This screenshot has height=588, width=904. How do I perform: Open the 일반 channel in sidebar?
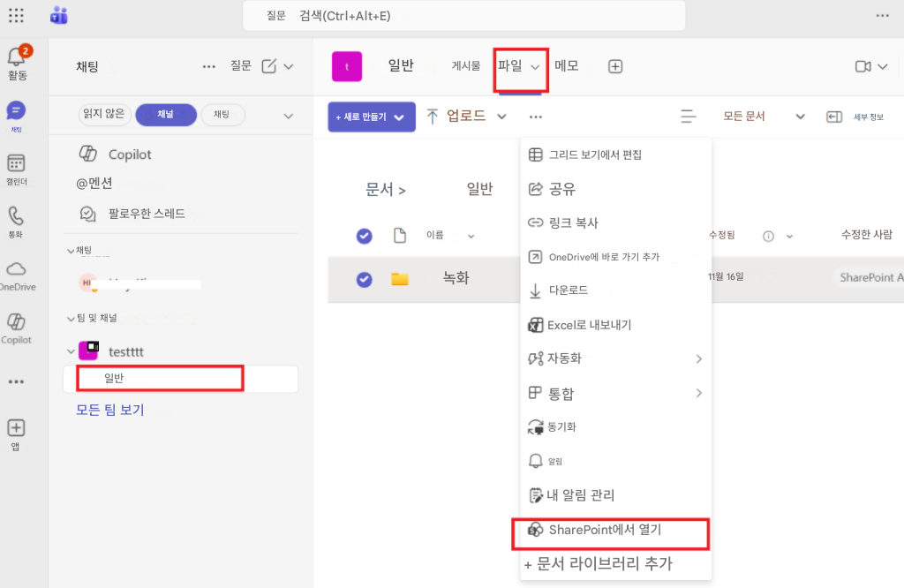pos(180,378)
